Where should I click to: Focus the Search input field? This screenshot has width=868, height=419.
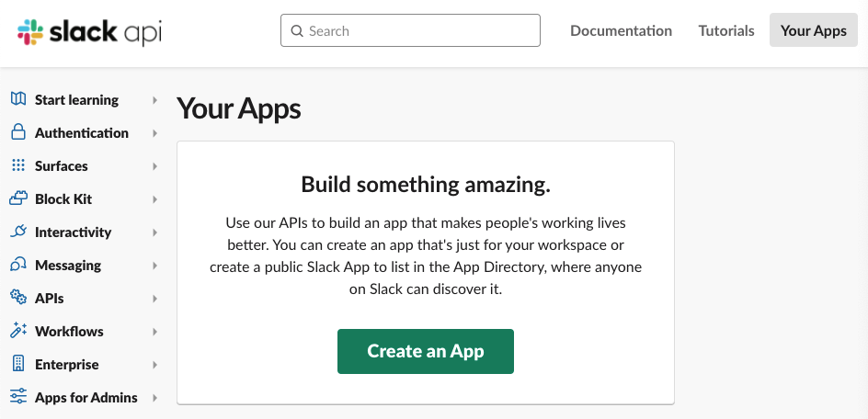pyautogui.click(x=410, y=30)
